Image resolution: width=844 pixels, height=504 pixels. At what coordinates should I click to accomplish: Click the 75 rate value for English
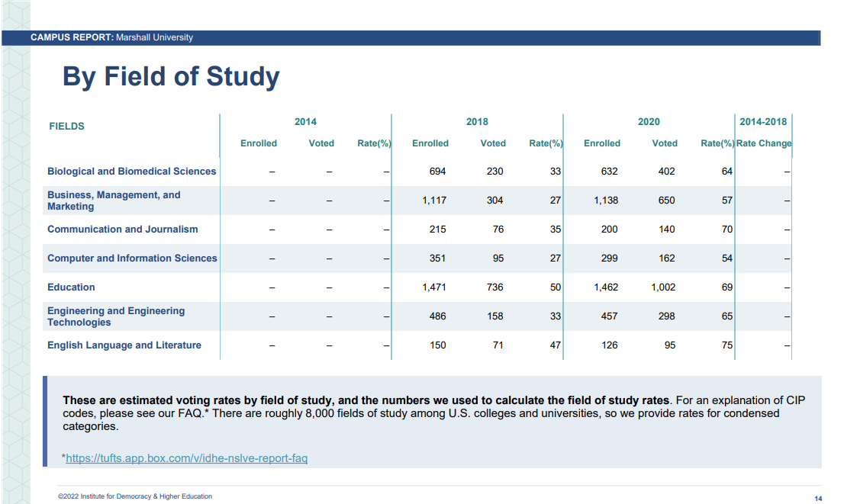[727, 345]
